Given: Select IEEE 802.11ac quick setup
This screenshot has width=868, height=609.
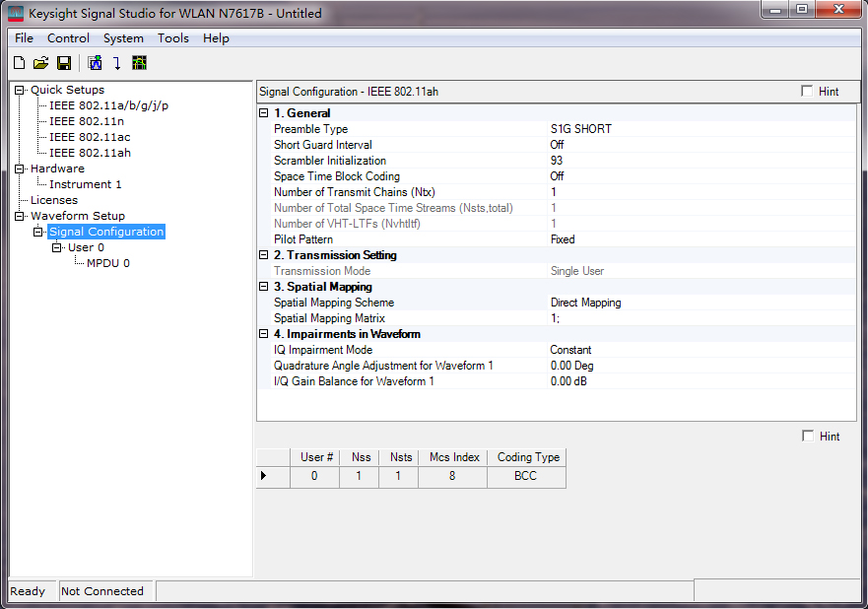Looking at the screenshot, I should [90, 137].
